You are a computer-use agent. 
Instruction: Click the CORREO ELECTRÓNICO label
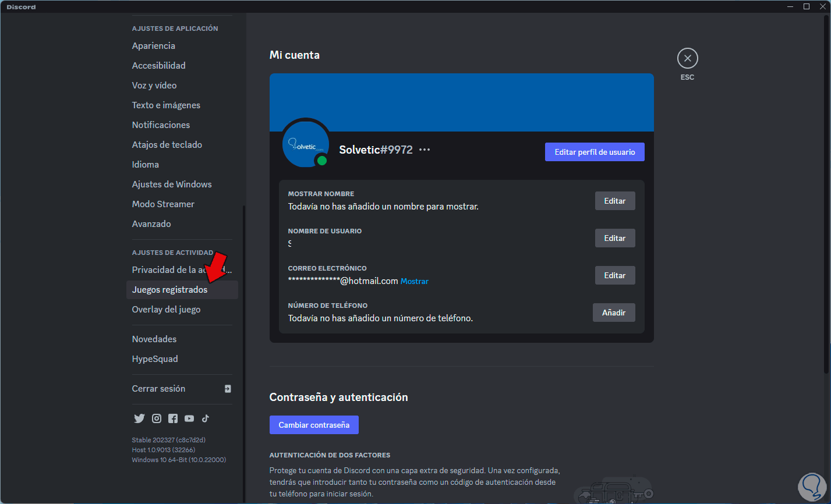point(327,268)
